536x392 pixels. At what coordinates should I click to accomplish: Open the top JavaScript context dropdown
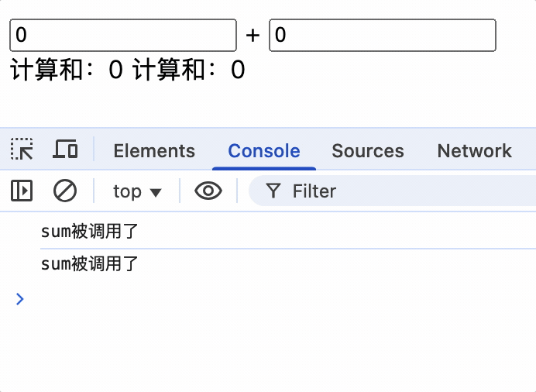[137, 191]
